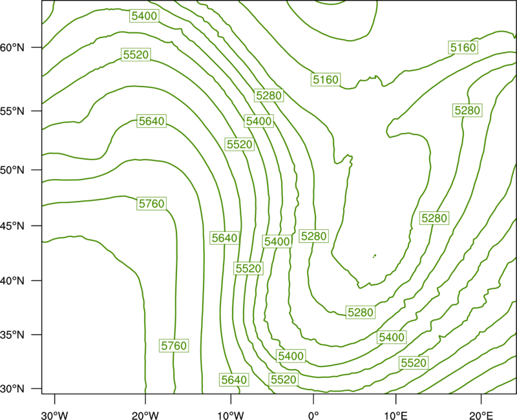Viewport: 517px width, 420px height.
Task: Click the 5640 contour label nearest 30°N
Action: point(234,380)
